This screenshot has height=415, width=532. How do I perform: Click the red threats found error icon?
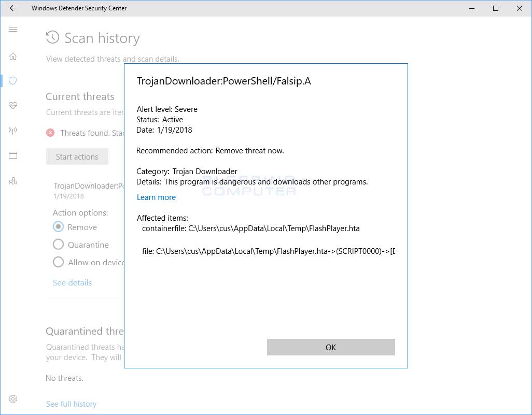[x=50, y=133]
